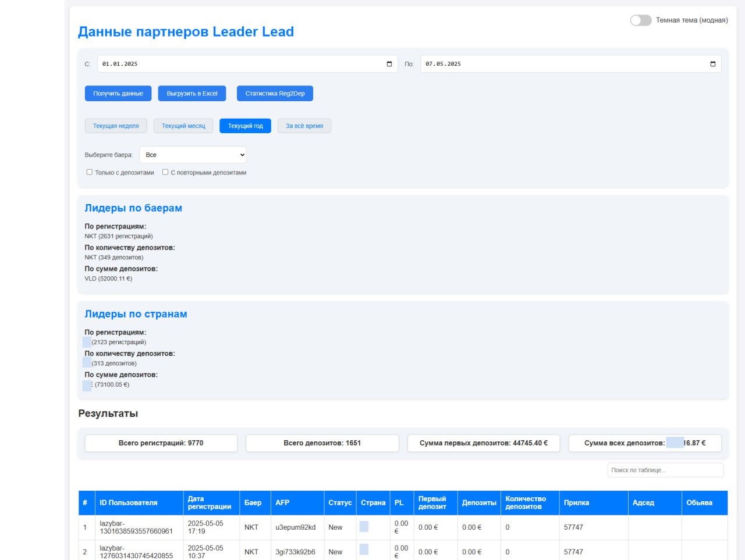The width and height of the screenshot is (745, 560).
Task: Enable the С повторными депозитами checkbox
Action: point(165,172)
